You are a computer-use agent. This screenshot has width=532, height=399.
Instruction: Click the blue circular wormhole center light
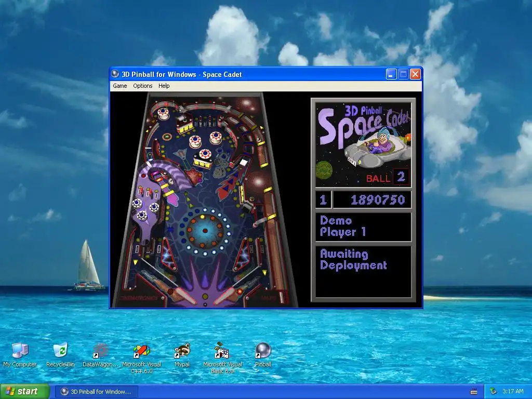click(205, 231)
